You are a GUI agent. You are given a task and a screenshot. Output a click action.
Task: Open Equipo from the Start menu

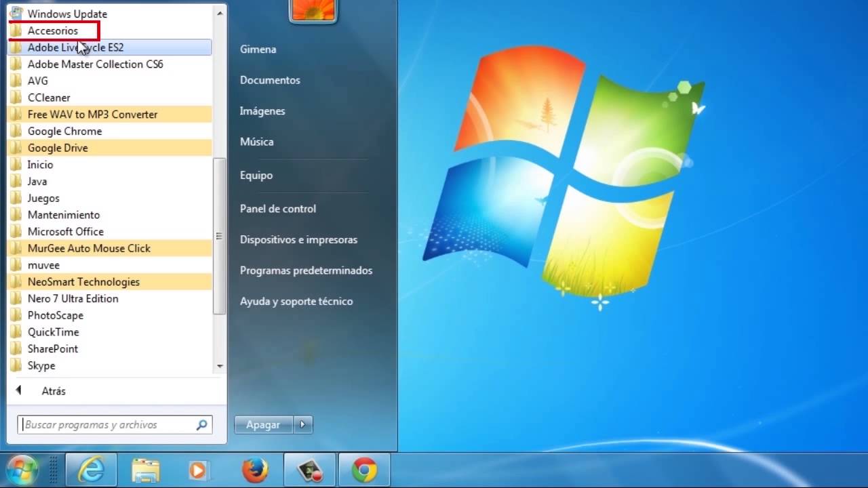[x=256, y=176]
